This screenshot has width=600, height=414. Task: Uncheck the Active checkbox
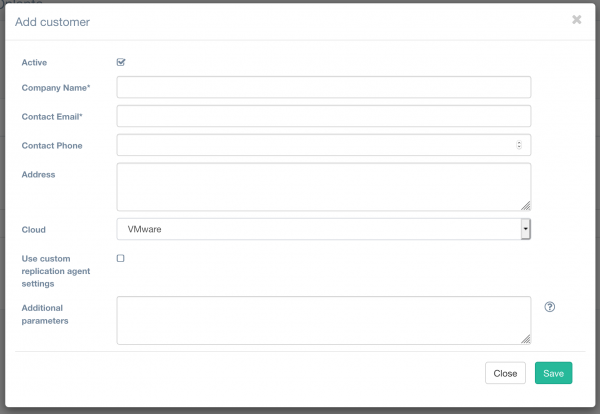click(121, 62)
